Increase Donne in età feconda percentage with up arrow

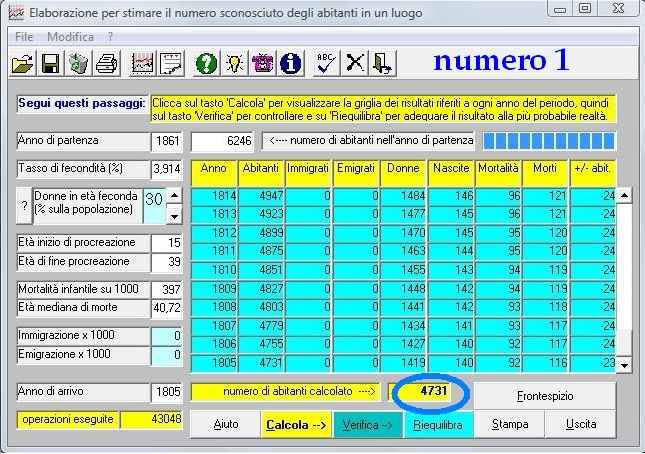(174, 196)
